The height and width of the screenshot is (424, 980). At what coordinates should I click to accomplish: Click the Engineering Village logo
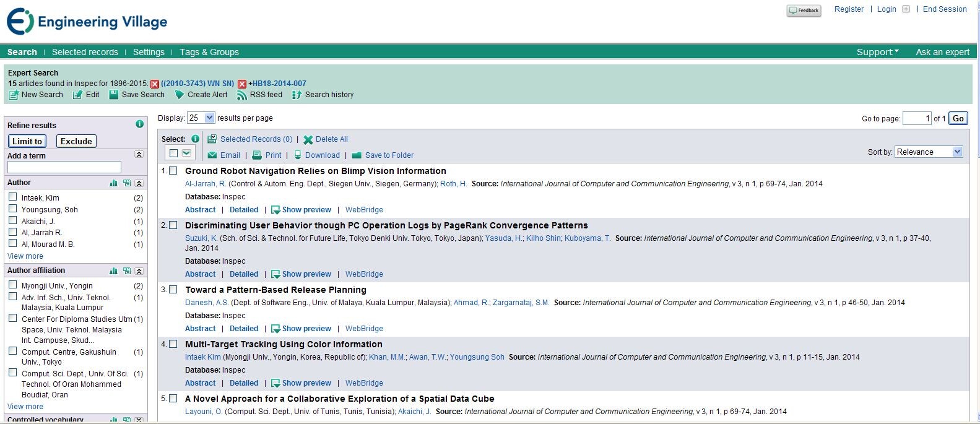tap(87, 22)
